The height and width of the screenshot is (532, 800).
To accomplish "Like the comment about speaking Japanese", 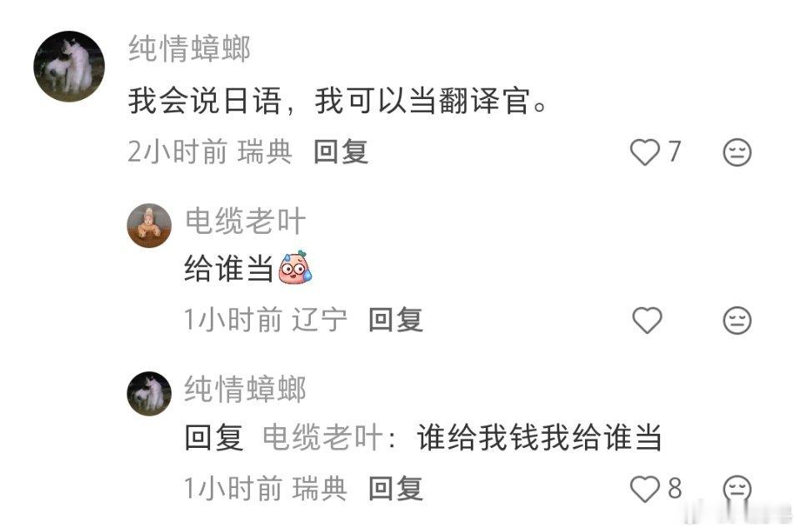I will pyautogui.click(x=645, y=152).
